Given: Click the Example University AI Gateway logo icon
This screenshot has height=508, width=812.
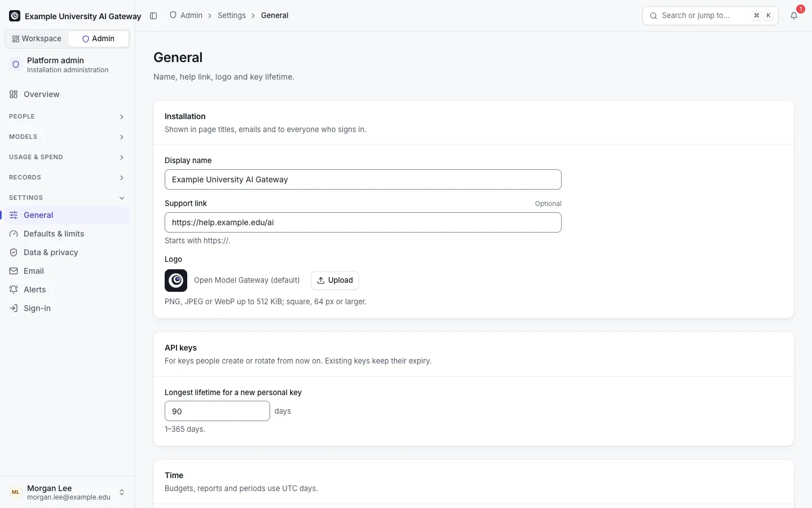Looking at the screenshot, I should coord(15,16).
